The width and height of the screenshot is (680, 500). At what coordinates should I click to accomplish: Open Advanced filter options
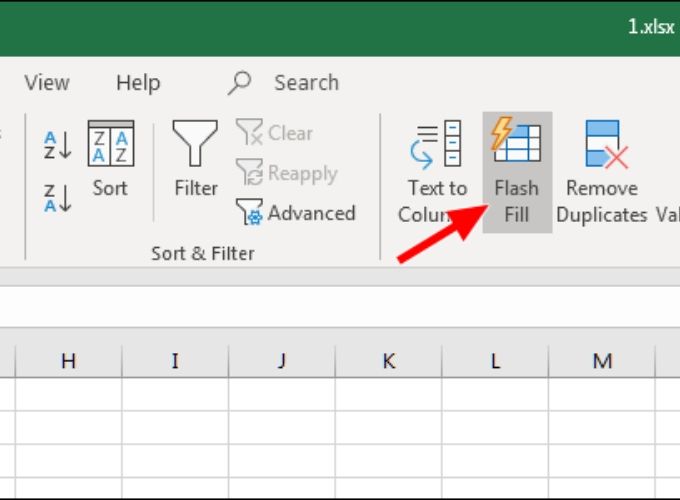coord(296,213)
